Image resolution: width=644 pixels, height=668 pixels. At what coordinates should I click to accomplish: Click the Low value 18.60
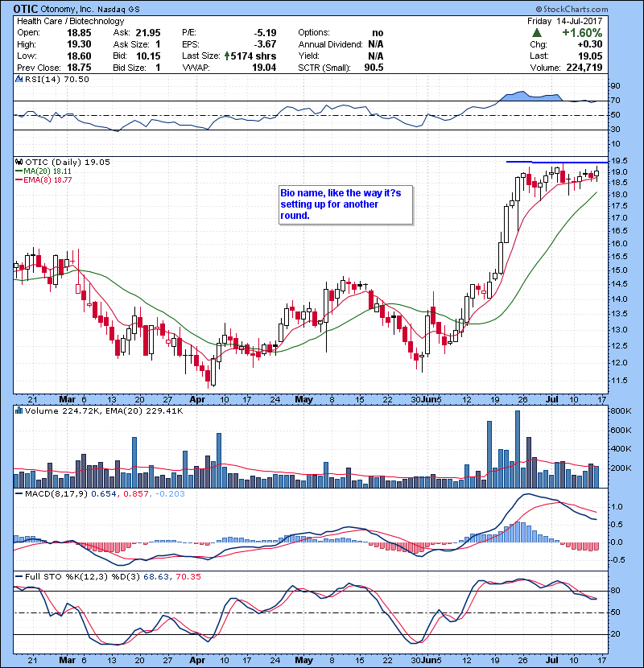coord(79,56)
